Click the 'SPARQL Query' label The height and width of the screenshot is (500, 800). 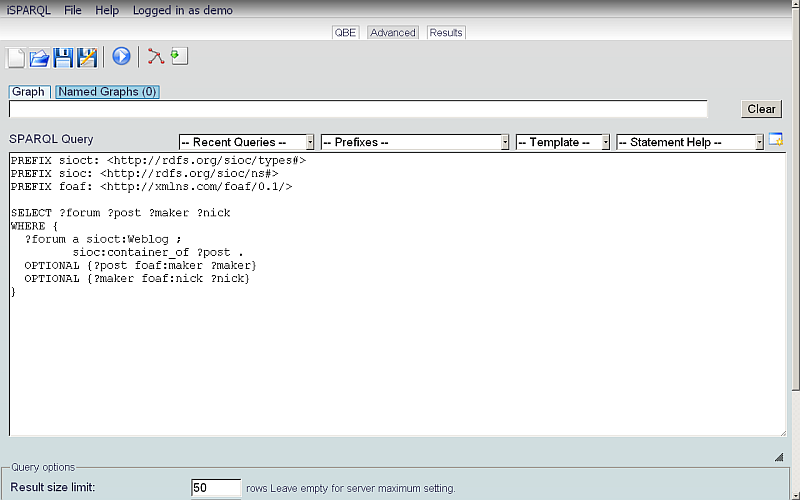[51, 139]
